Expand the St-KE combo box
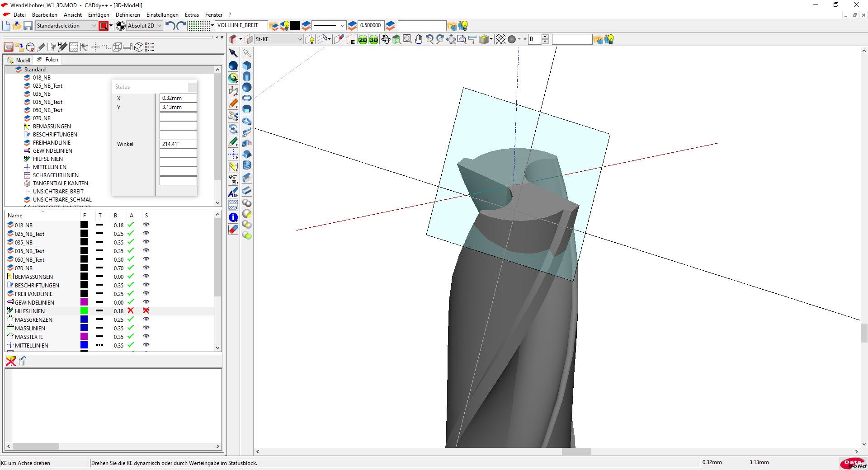This screenshot has width=868, height=470. click(299, 39)
